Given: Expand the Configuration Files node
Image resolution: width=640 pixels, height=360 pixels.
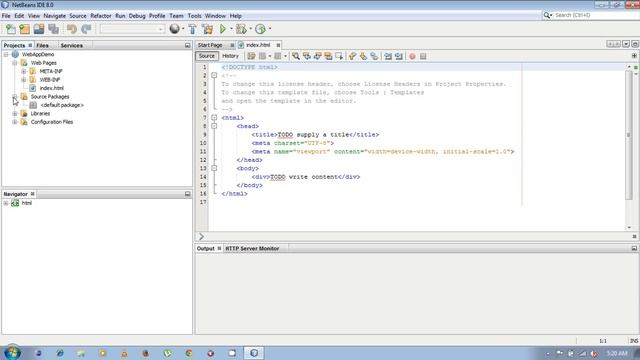Looking at the screenshot, I should [15, 122].
